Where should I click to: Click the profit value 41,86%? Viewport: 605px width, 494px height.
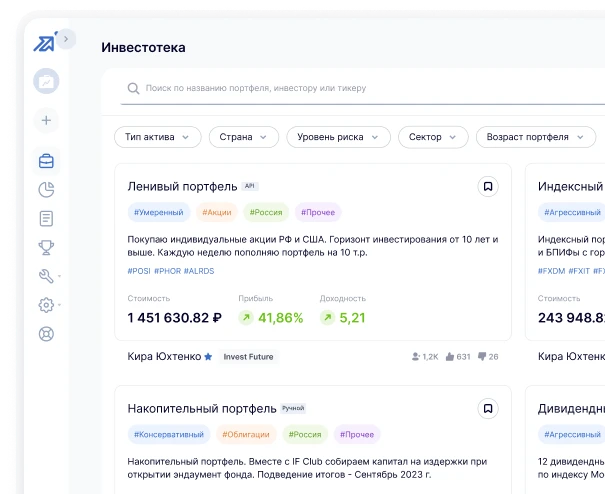click(281, 318)
